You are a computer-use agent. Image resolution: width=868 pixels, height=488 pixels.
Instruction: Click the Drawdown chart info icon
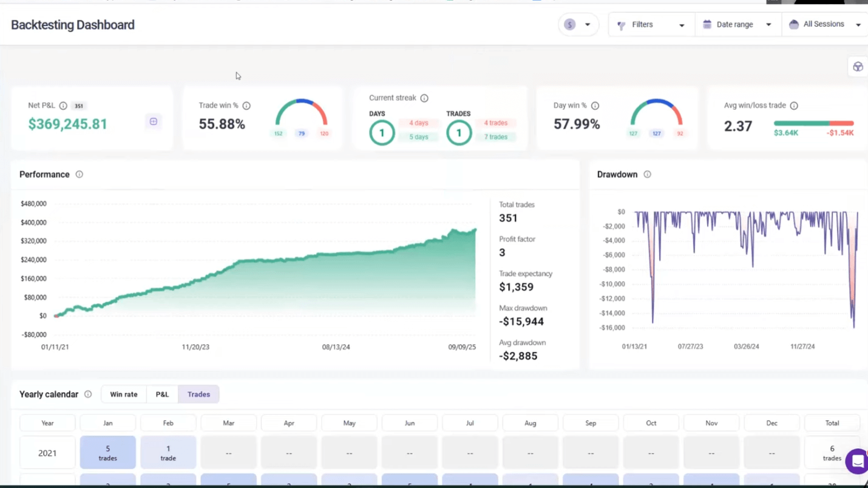(647, 174)
